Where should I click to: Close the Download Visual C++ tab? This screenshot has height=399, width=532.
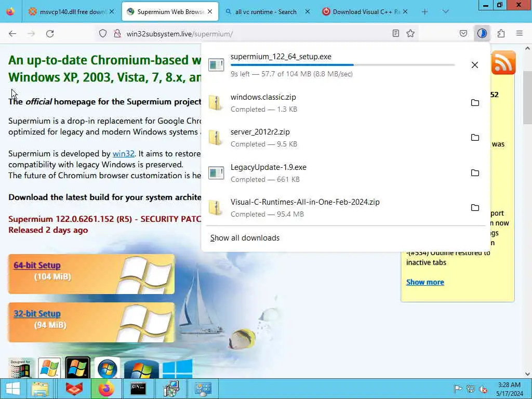coord(405,12)
